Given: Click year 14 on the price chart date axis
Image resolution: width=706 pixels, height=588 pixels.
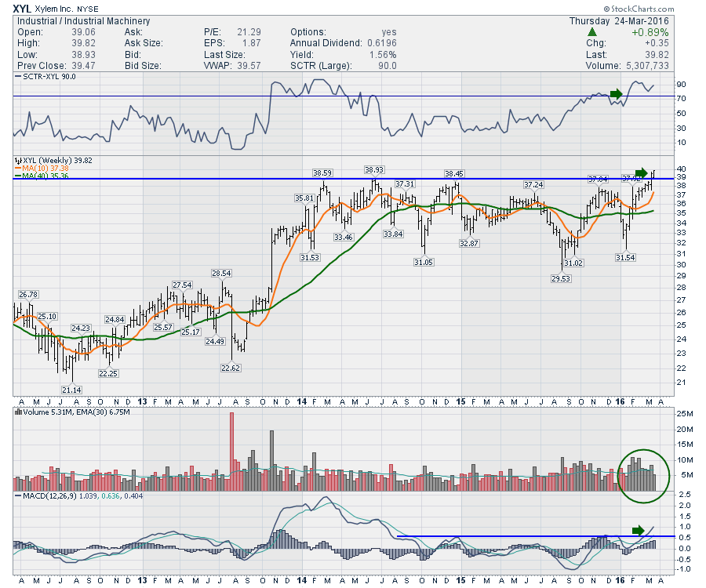Looking at the screenshot, I should click(302, 401).
